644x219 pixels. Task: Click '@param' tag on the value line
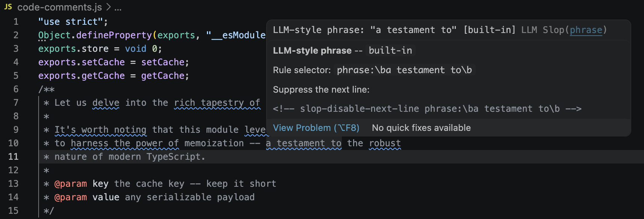(70, 197)
